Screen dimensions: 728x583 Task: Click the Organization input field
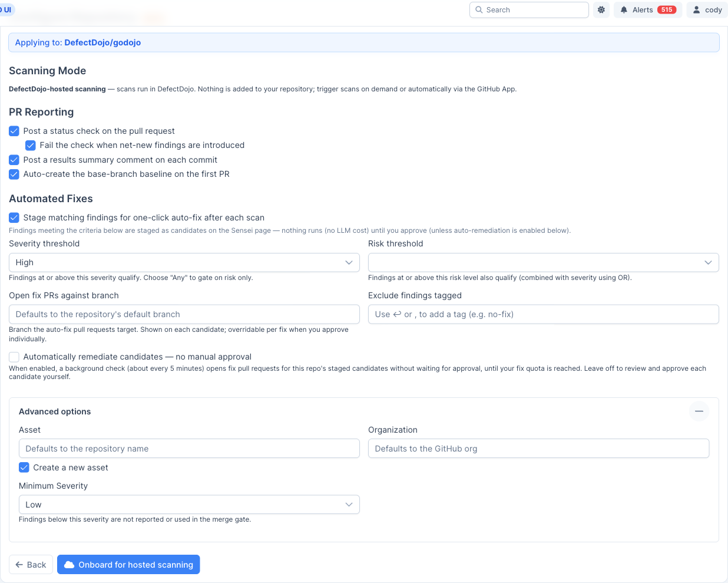point(539,449)
